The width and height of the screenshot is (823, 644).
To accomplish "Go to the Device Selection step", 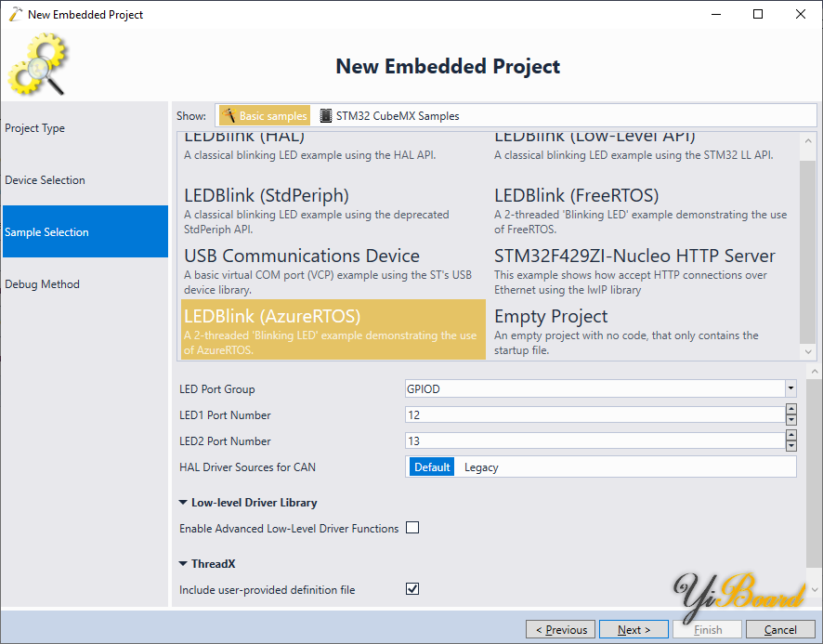I will click(x=85, y=180).
